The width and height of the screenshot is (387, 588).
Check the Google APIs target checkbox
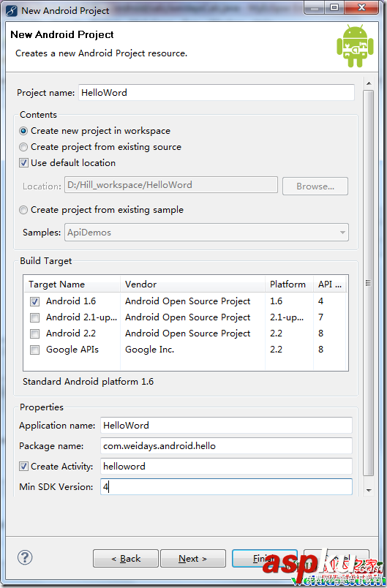pyautogui.click(x=34, y=350)
